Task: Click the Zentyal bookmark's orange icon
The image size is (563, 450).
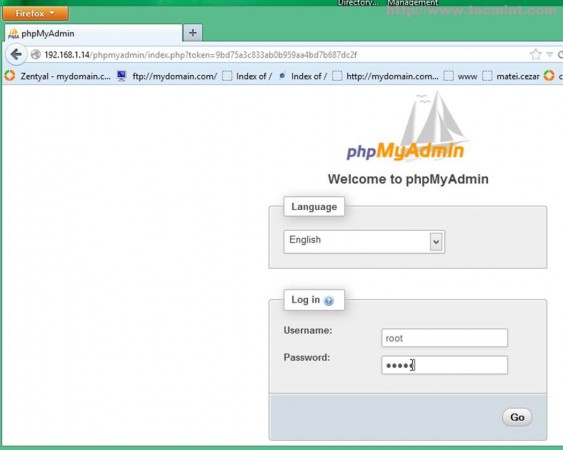Action: [10, 76]
